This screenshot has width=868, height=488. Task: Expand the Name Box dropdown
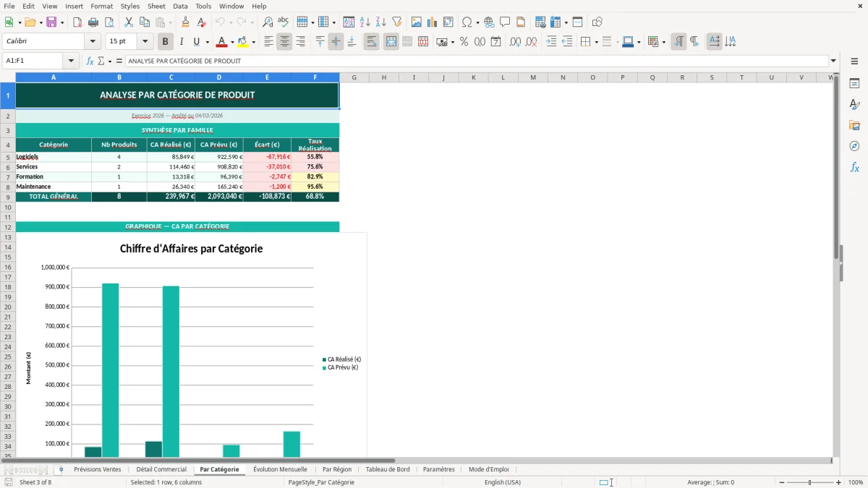[72, 61]
